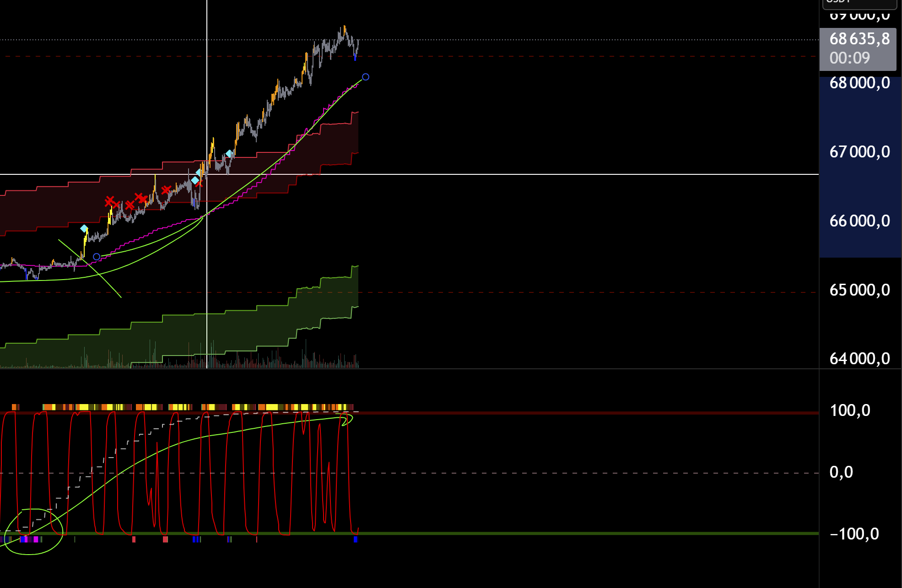Click the rightmost red X marker in the cluster
The height and width of the screenshot is (588, 902).
coord(166,189)
